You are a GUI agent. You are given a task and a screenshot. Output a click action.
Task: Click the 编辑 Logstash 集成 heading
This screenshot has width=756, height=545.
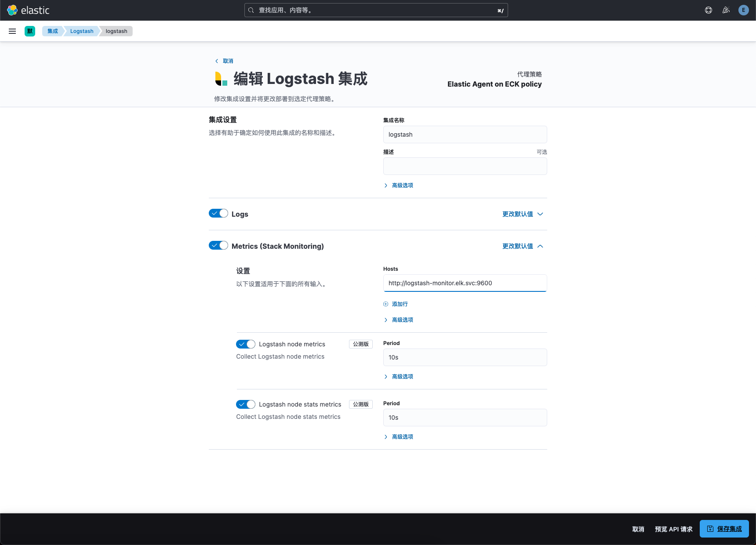(301, 79)
